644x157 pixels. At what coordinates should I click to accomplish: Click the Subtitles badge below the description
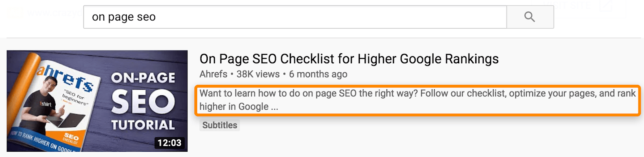click(220, 125)
